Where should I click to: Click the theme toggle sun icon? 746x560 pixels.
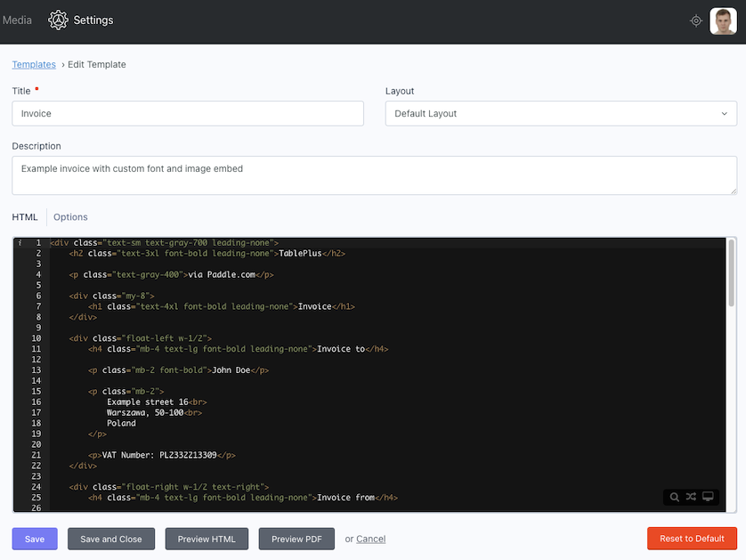pos(696,21)
